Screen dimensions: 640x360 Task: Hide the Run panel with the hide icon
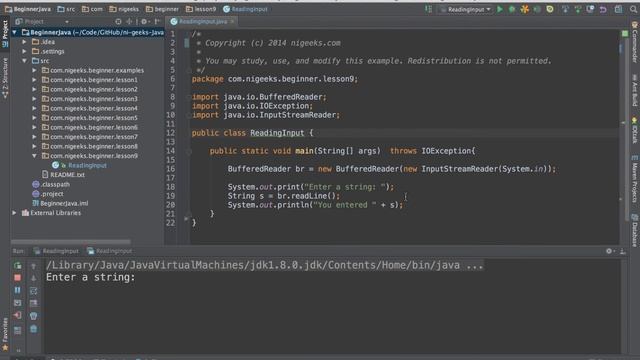622,251
